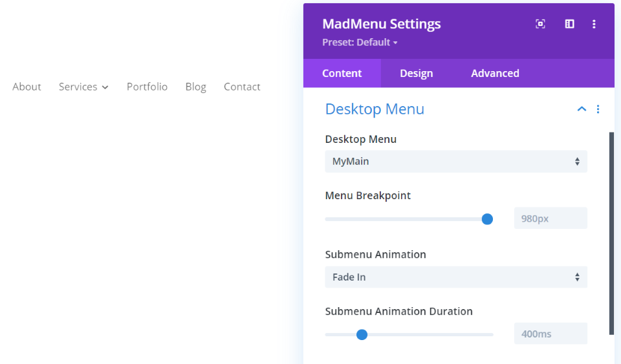Image resolution: width=621 pixels, height=364 pixels.
Task: Collapse the Desktop Menu section chevron
Action: 582,109
